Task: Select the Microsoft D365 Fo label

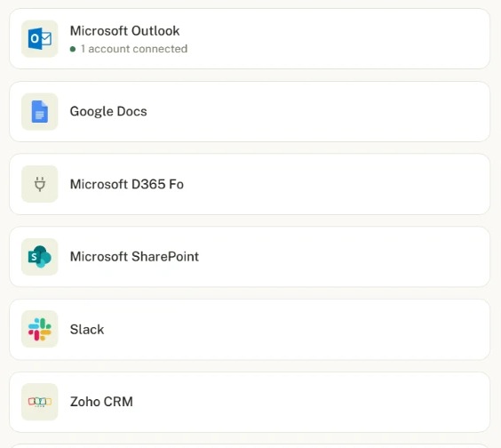Action: click(x=127, y=184)
